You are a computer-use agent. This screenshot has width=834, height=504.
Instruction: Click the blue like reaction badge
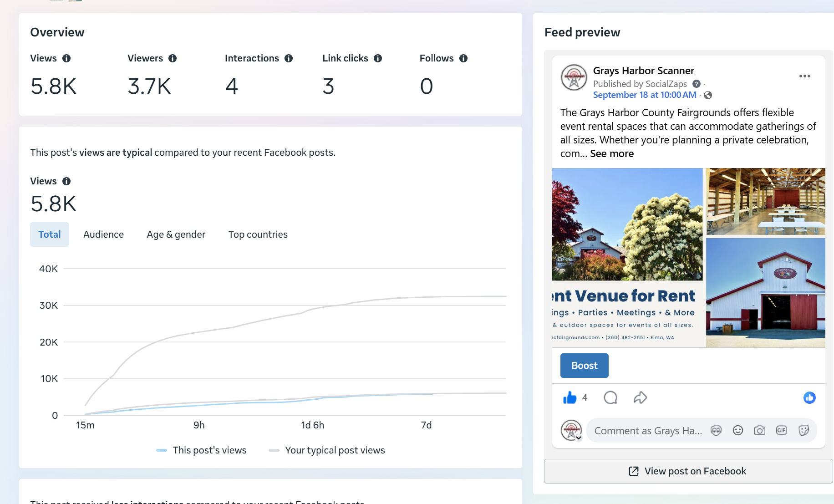point(809,398)
